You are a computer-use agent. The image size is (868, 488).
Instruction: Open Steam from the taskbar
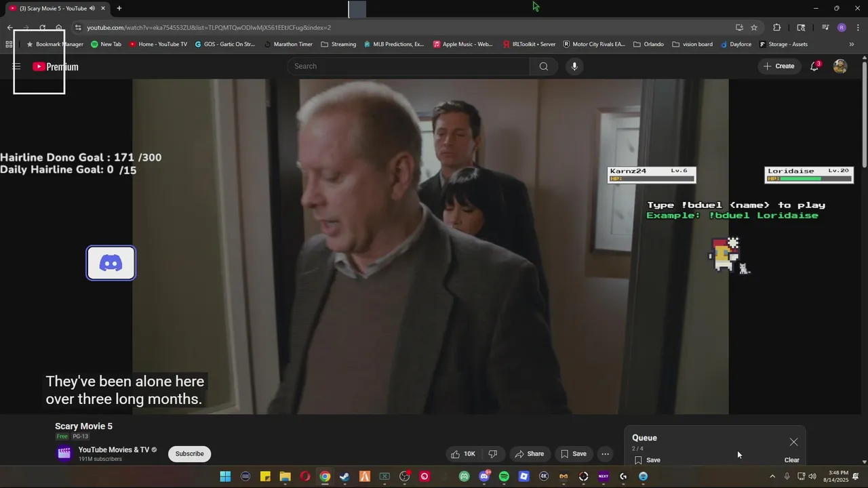344,476
